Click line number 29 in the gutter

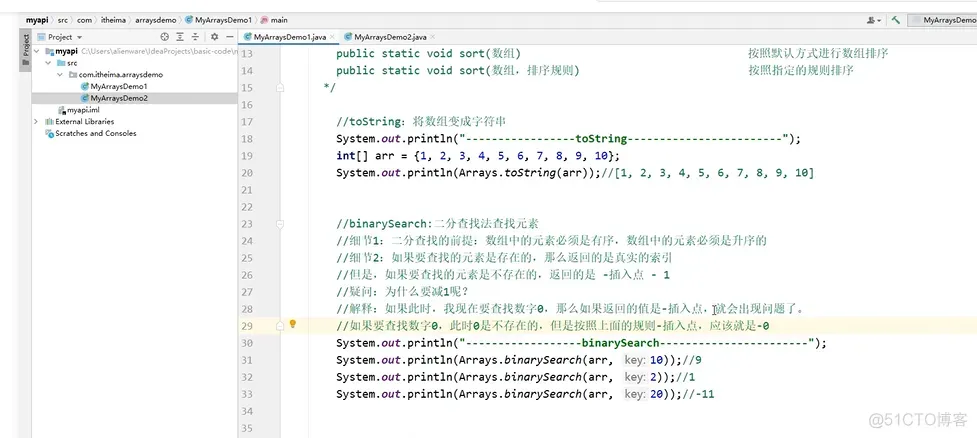[246, 326]
